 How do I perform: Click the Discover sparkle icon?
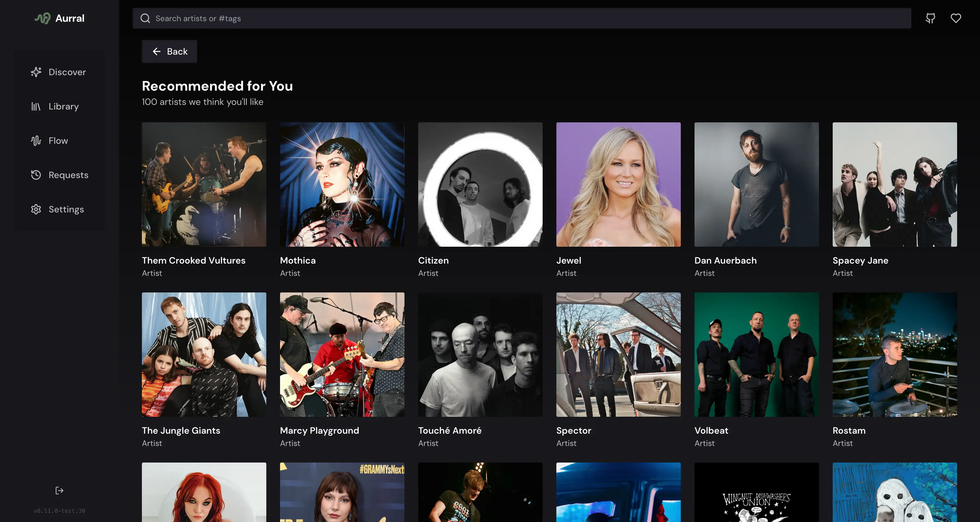tap(36, 72)
